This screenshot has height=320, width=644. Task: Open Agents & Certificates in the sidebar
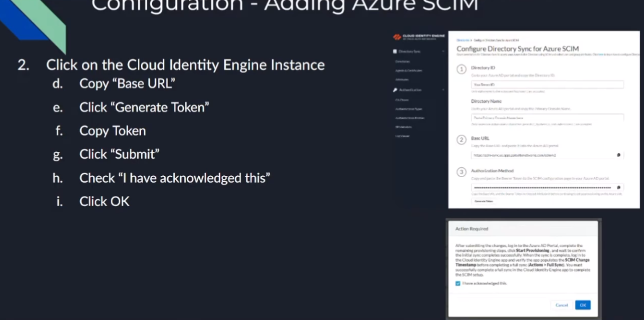point(409,70)
